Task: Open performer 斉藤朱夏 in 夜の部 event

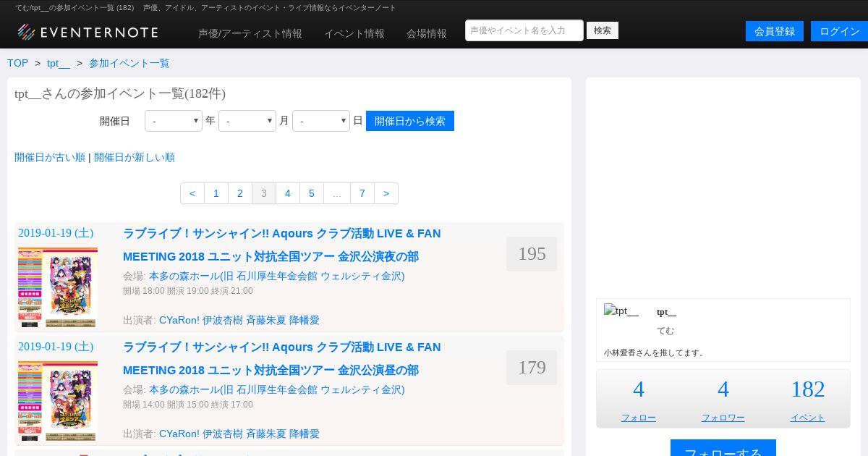Action: (266, 320)
